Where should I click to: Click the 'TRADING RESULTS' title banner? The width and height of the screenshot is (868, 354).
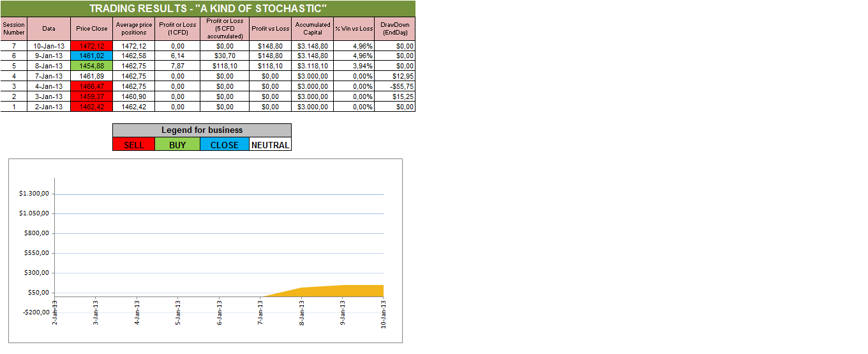(x=208, y=8)
